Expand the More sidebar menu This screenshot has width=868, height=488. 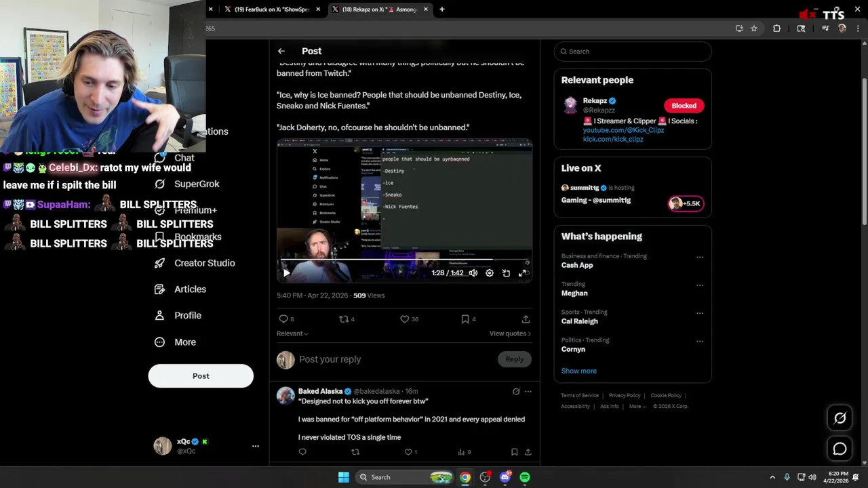pyautogui.click(x=176, y=342)
